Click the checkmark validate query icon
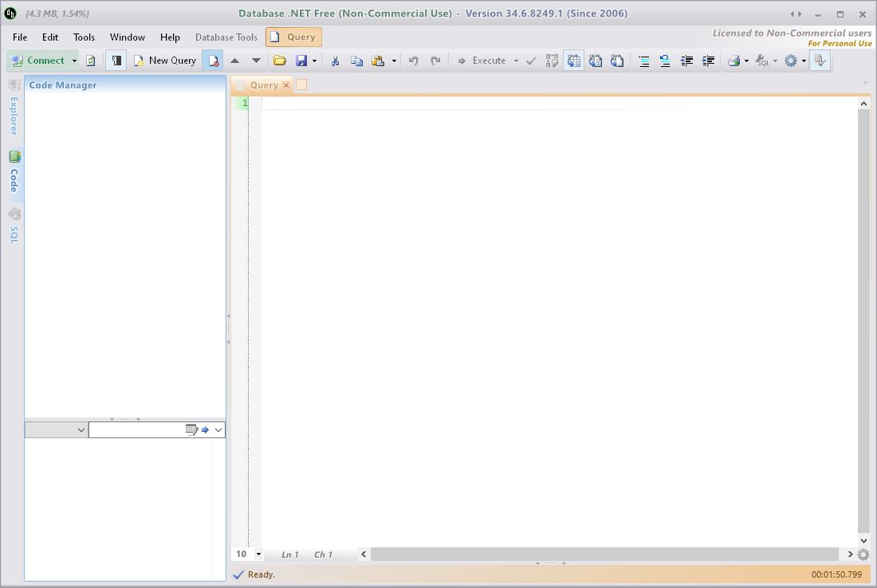 pos(531,61)
